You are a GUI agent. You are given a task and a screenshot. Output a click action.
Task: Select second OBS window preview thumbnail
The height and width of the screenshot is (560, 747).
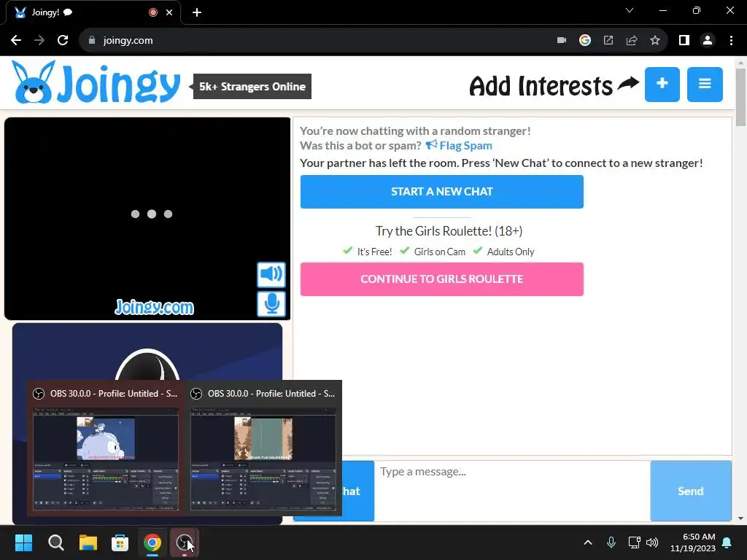[263, 448]
